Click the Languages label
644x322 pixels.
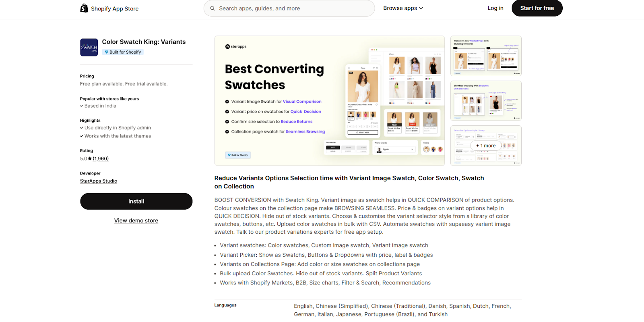tap(225, 305)
